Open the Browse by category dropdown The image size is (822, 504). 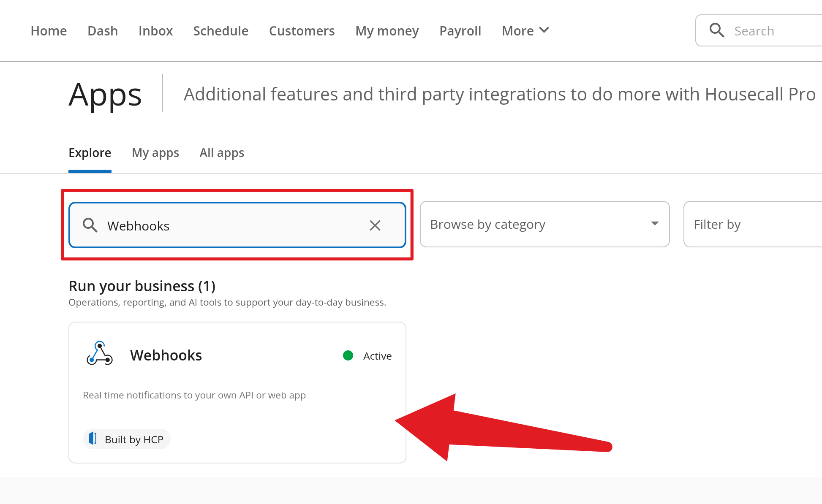click(x=544, y=224)
